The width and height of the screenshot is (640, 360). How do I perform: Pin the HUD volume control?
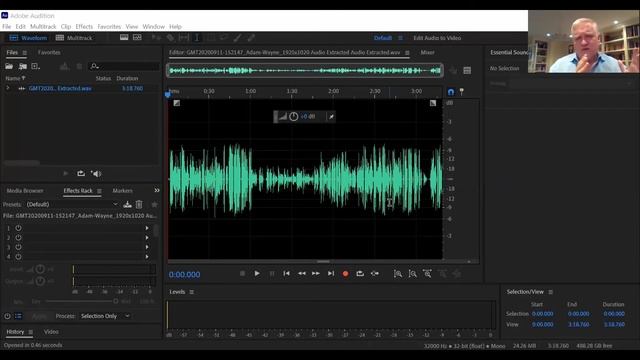click(x=331, y=117)
